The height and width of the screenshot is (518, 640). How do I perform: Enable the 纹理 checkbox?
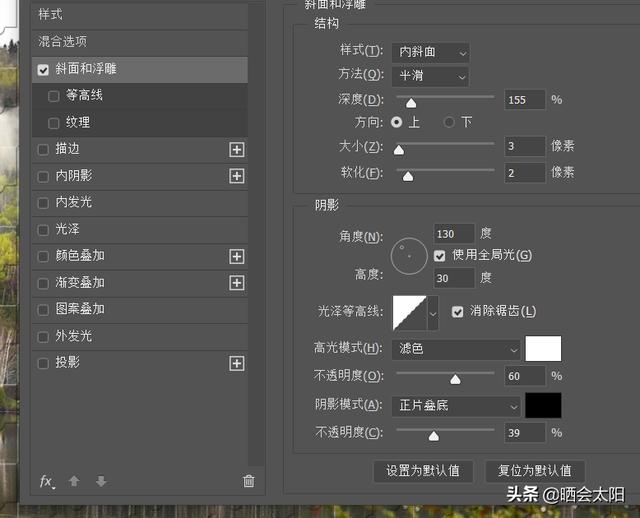(x=53, y=123)
